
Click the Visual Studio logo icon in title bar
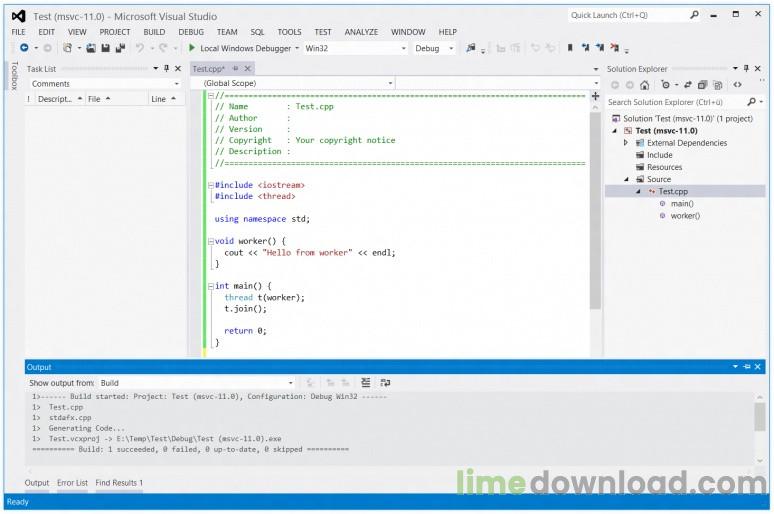click(x=19, y=16)
